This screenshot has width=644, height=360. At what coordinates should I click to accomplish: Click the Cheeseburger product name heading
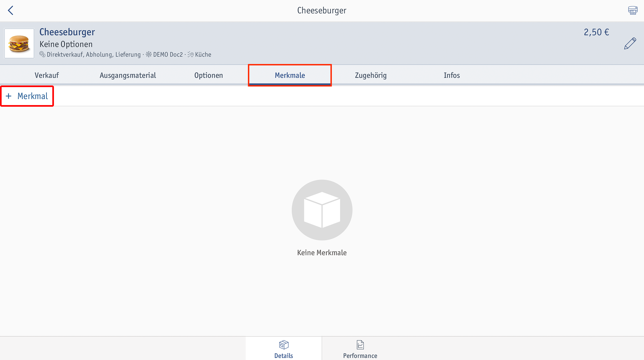coord(67,32)
